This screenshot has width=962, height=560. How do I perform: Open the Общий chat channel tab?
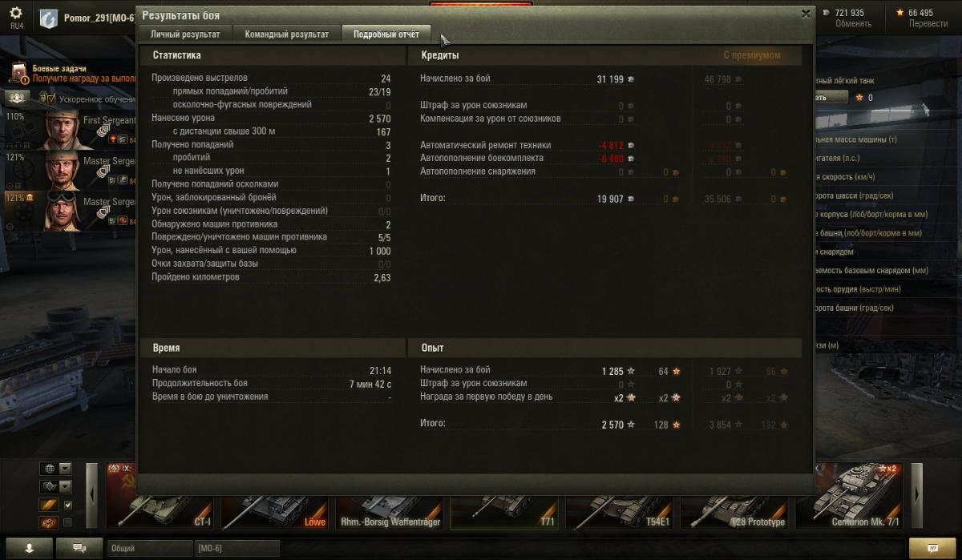click(149, 548)
